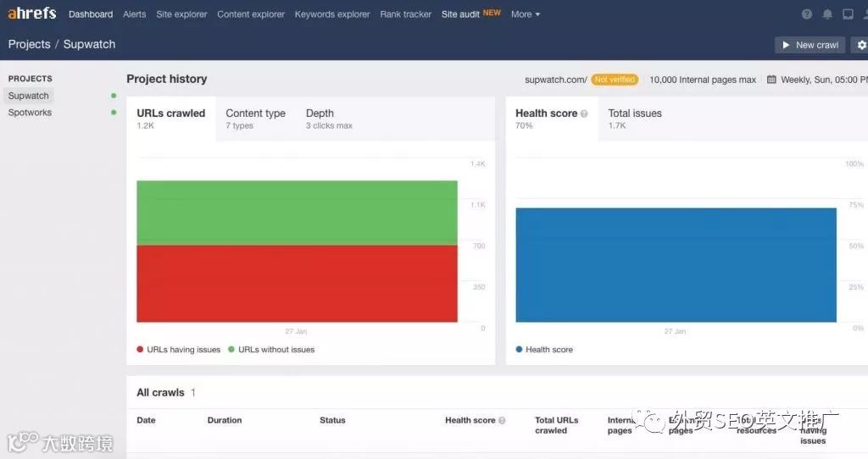
Task: Start a New crawl
Action: tap(810, 45)
